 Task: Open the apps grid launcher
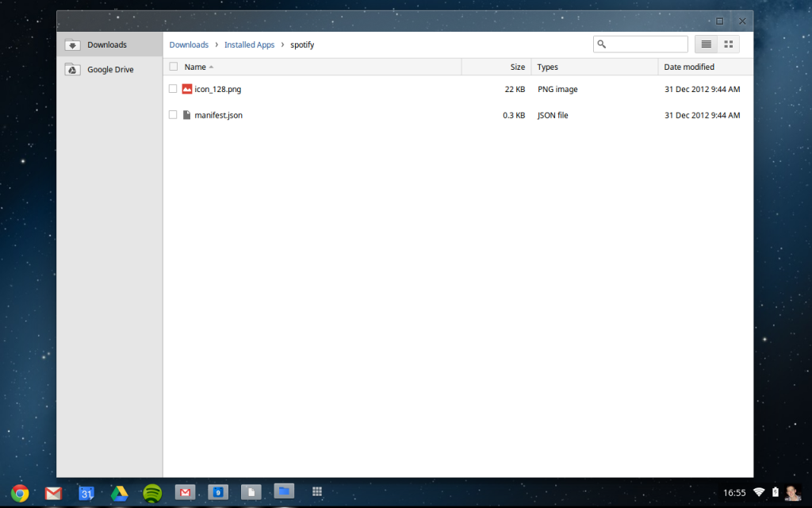[x=317, y=492]
